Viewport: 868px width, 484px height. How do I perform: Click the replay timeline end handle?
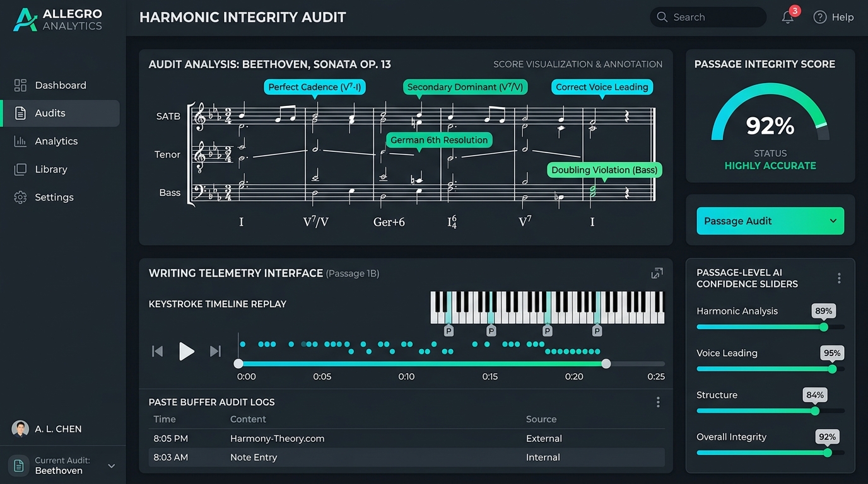click(x=606, y=364)
